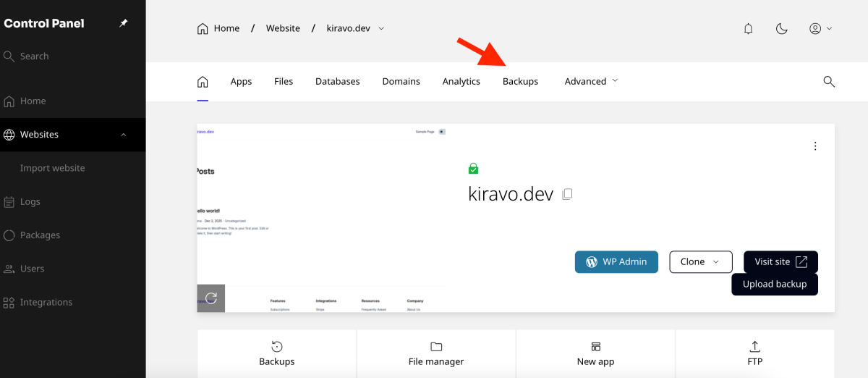This screenshot has height=378, width=868.
Task: Open the Backups shortcut card
Action: (x=277, y=353)
